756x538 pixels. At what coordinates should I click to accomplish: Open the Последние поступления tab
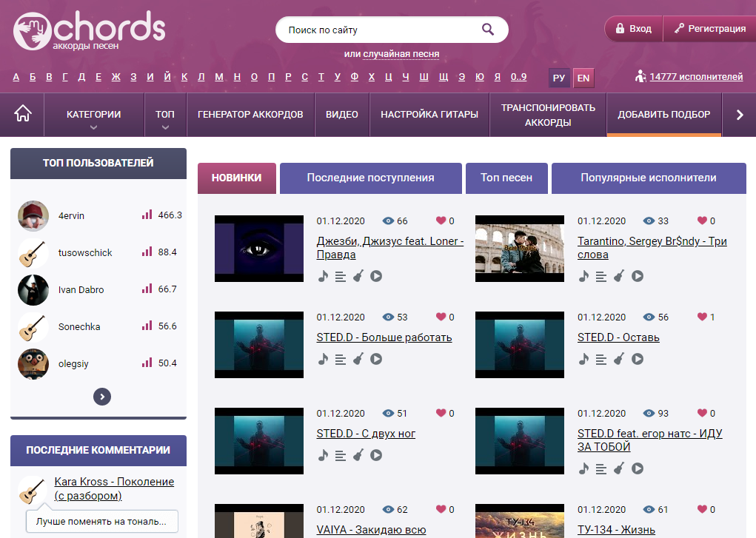(x=370, y=178)
